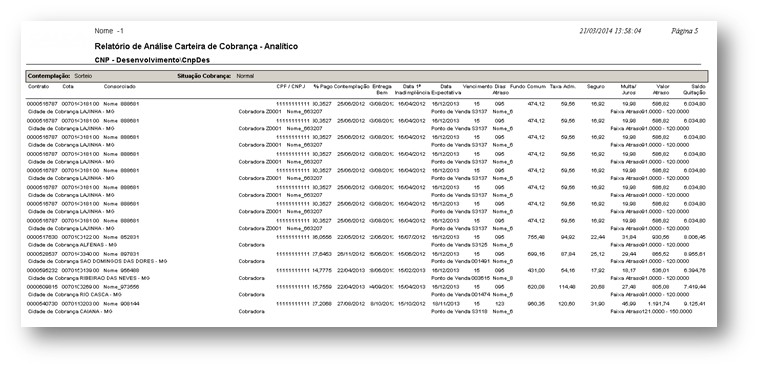This screenshot has height=369, width=759.
Task: Select inadimplência date 15/02/2013
Action: coord(411,270)
